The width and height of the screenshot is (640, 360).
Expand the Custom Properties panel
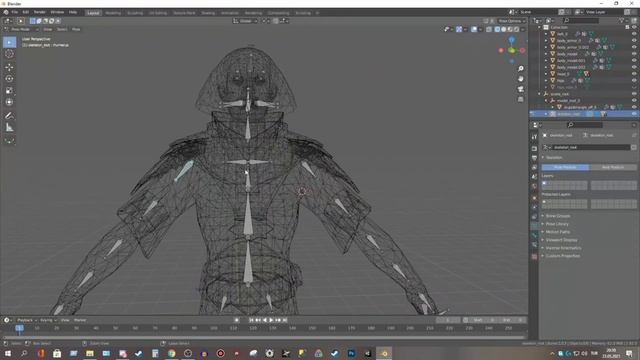coord(562,256)
